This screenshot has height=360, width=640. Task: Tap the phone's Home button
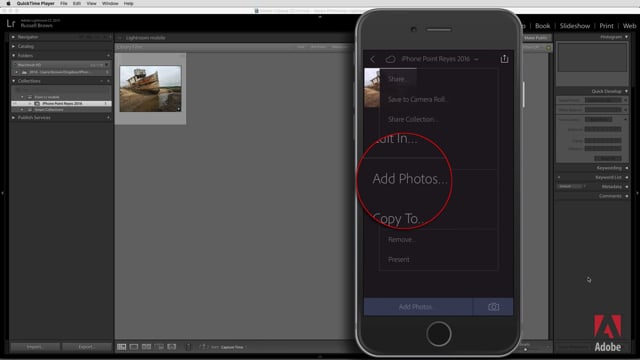439,333
